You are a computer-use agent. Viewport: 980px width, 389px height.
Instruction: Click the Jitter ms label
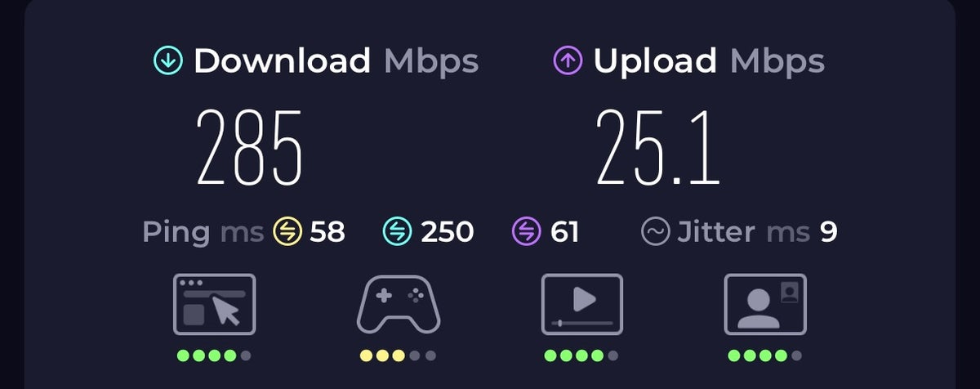pos(743,232)
